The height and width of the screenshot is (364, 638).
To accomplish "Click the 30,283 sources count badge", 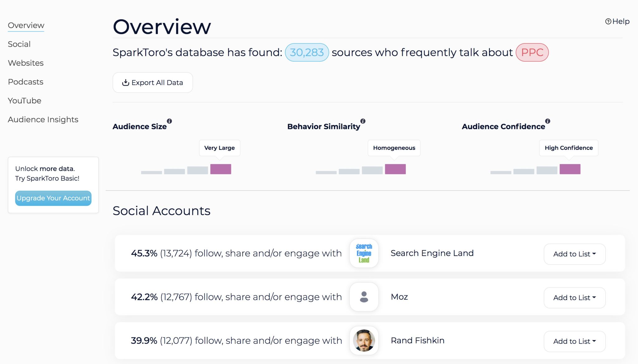I will [x=307, y=52].
